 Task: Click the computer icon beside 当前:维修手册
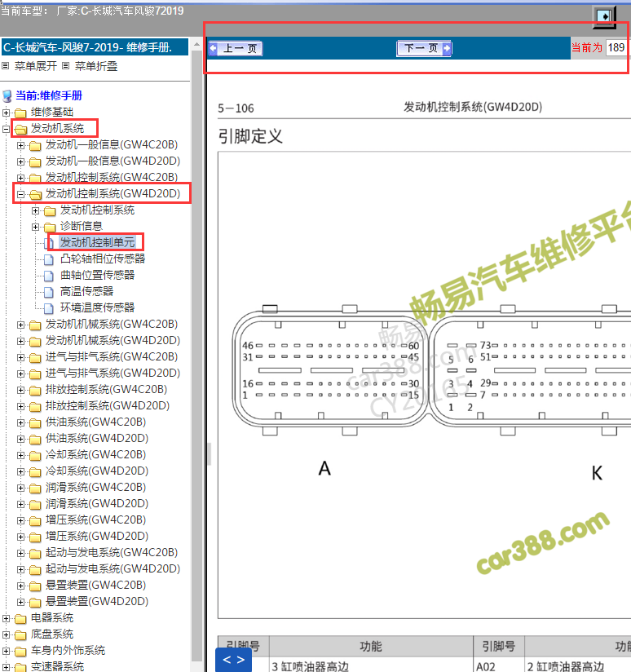pyautogui.click(x=7, y=96)
